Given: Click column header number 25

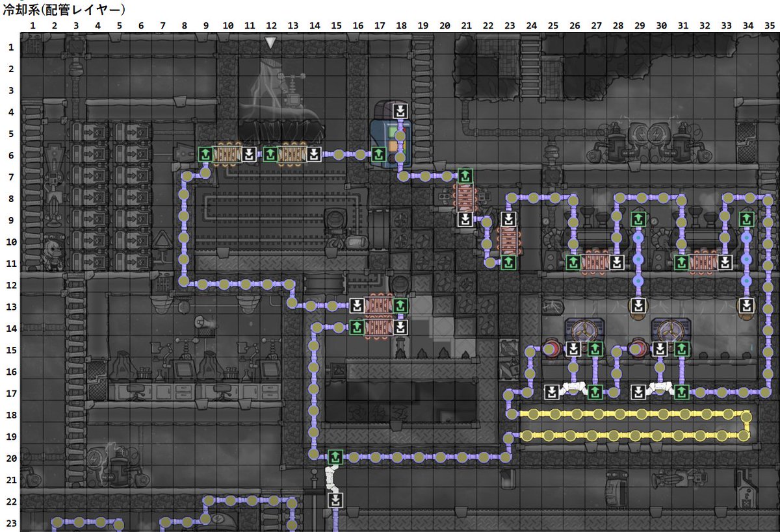Looking at the screenshot, I should click(x=552, y=27).
